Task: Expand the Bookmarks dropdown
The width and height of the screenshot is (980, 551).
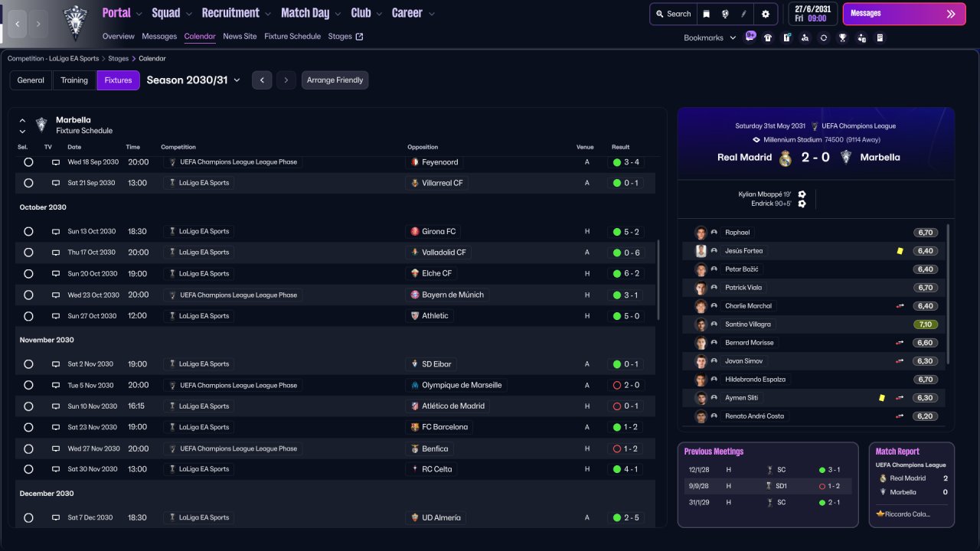Action: pos(709,37)
